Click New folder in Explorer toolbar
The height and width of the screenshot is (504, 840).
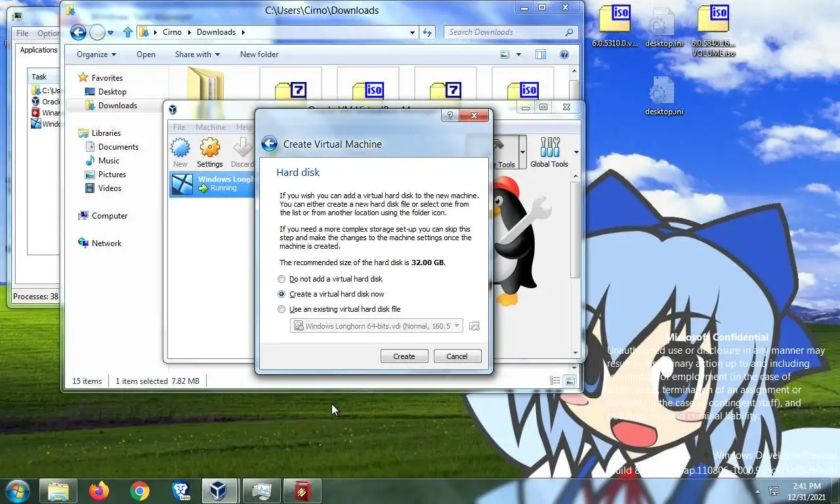coord(259,54)
